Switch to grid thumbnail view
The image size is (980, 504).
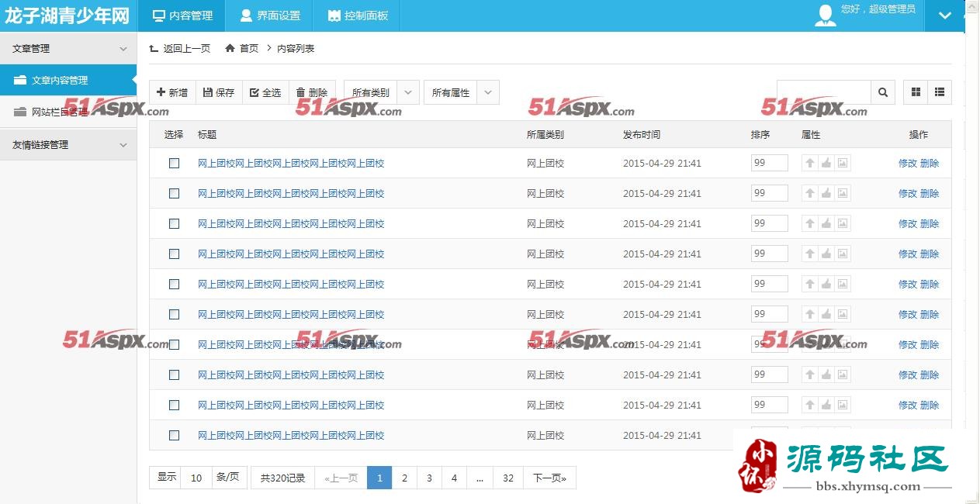pyautogui.click(x=916, y=92)
